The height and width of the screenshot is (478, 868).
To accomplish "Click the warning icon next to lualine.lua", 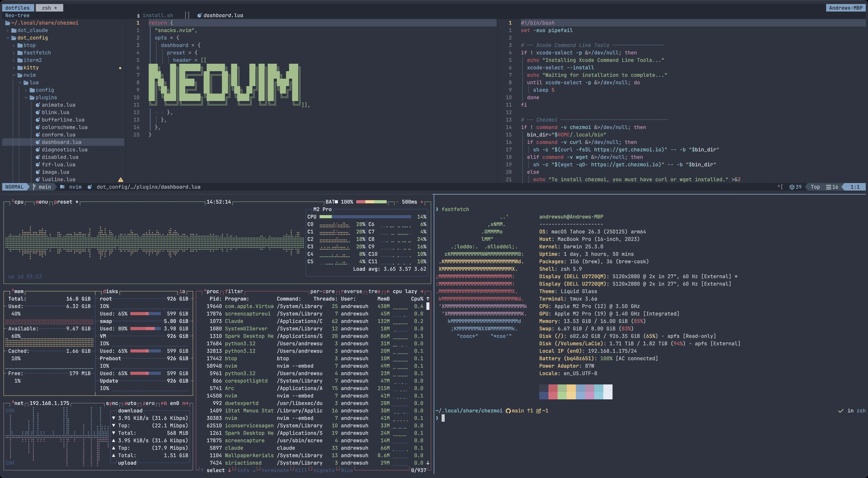I will (x=121, y=179).
